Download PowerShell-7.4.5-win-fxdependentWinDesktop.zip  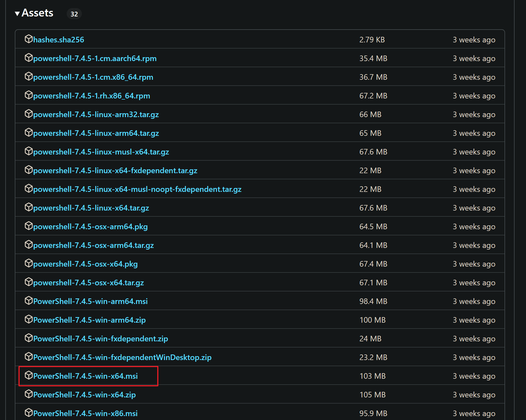[122, 357]
